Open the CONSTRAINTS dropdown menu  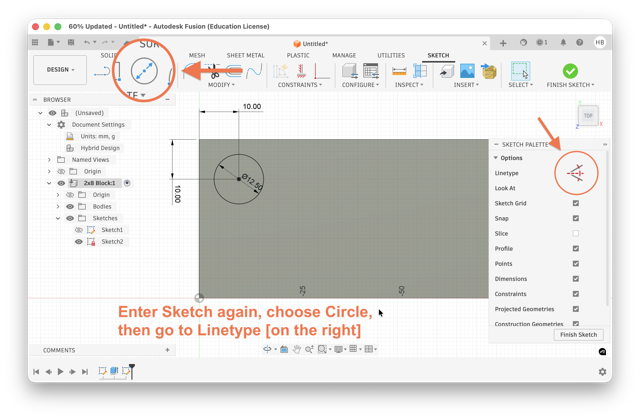300,85
